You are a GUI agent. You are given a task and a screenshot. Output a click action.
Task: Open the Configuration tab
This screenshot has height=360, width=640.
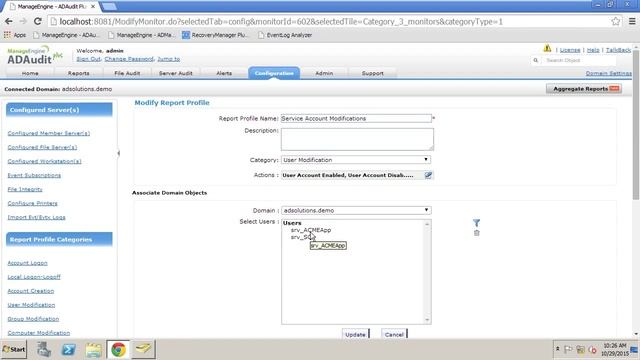point(274,73)
